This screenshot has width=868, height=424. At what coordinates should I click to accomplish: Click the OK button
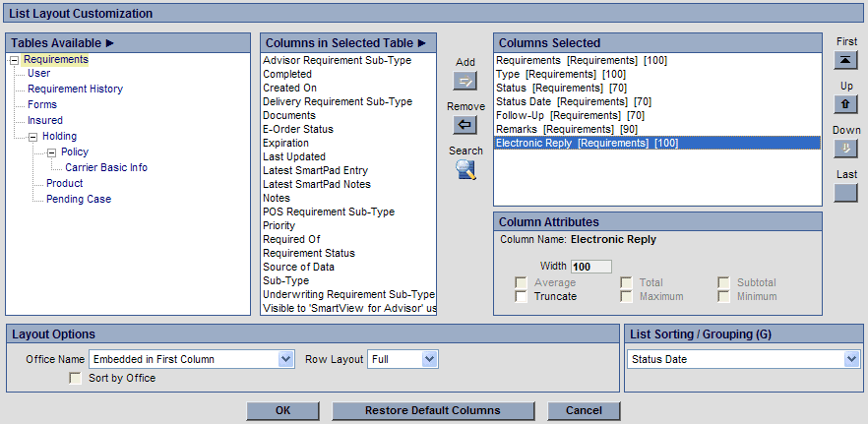[282, 410]
